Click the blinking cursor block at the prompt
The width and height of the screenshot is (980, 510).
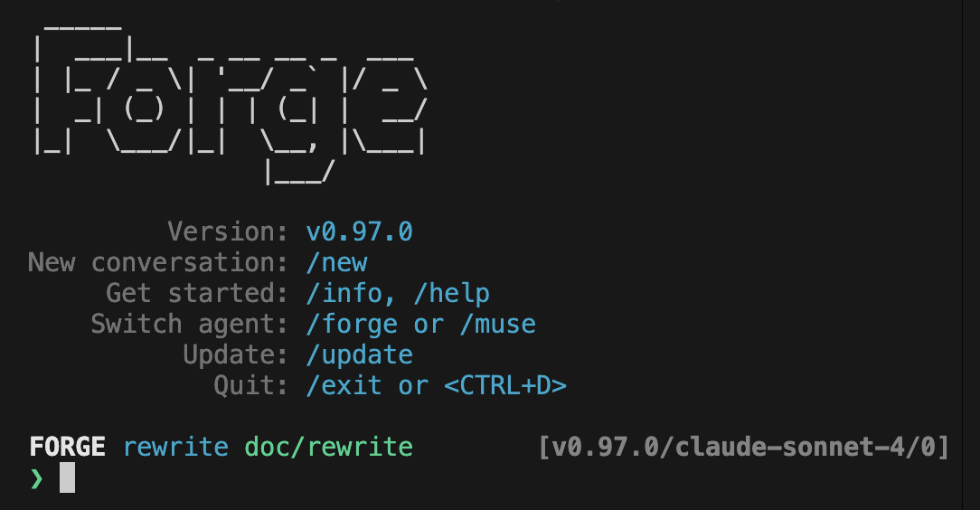(x=68, y=478)
